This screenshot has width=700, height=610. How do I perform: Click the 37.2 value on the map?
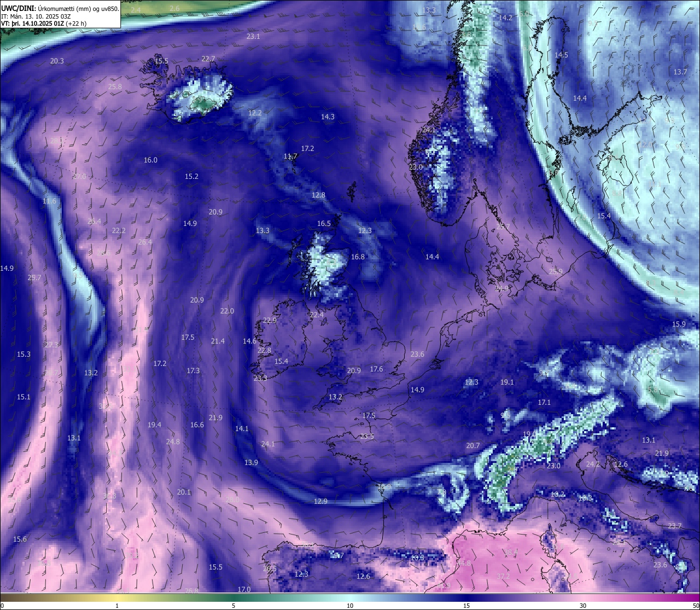click(x=504, y=576)
